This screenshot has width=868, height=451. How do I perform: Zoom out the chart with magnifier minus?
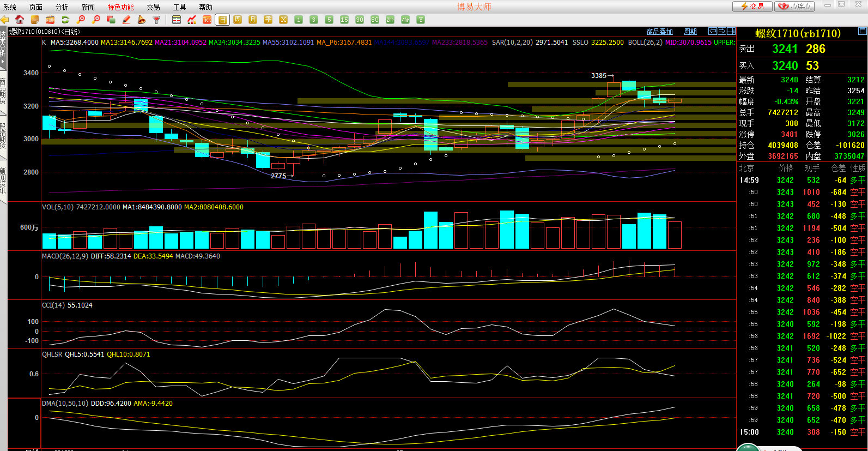click(x=96, y=20)
